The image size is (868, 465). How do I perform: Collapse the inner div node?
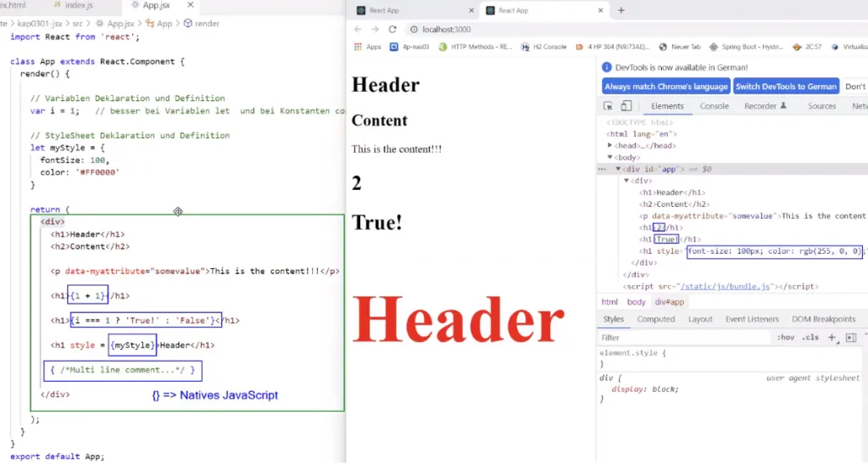[626, 181]
